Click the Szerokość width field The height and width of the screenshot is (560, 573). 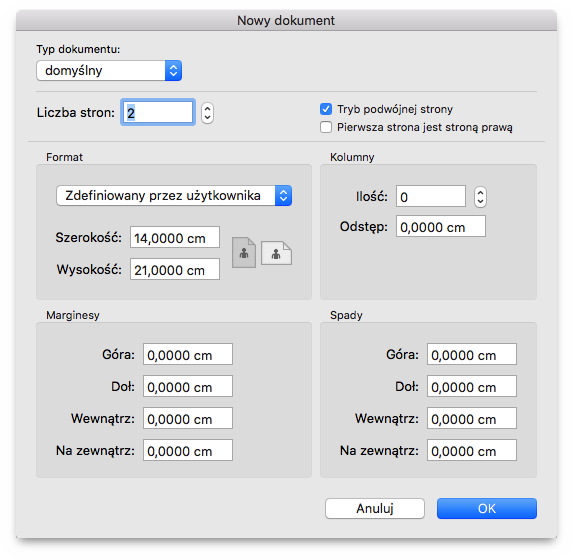(175, 238)
